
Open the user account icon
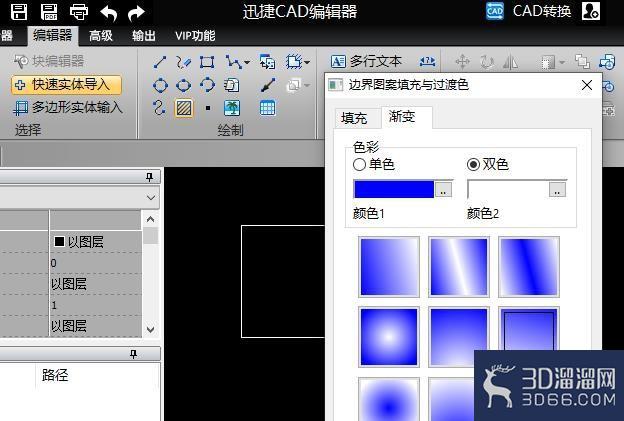591,11
